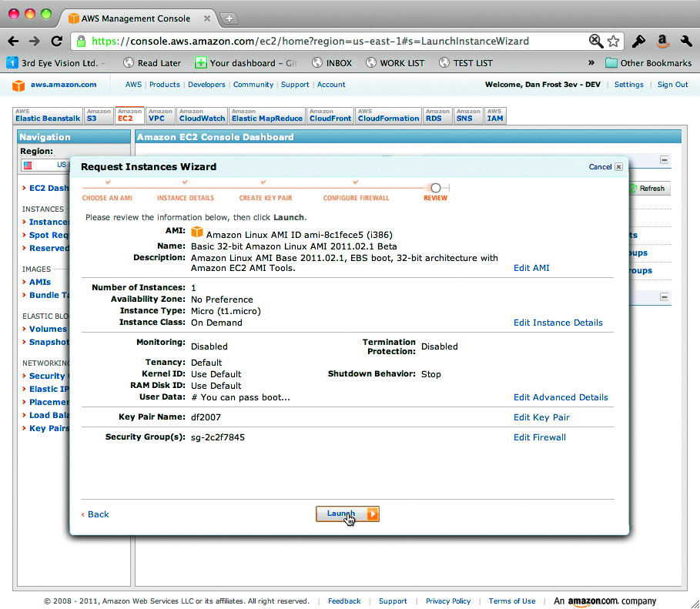The height and width of the screenshot is (609, 700).
Task: Open the Privacy Policy footer link
Action: click(x=447, y=601)
